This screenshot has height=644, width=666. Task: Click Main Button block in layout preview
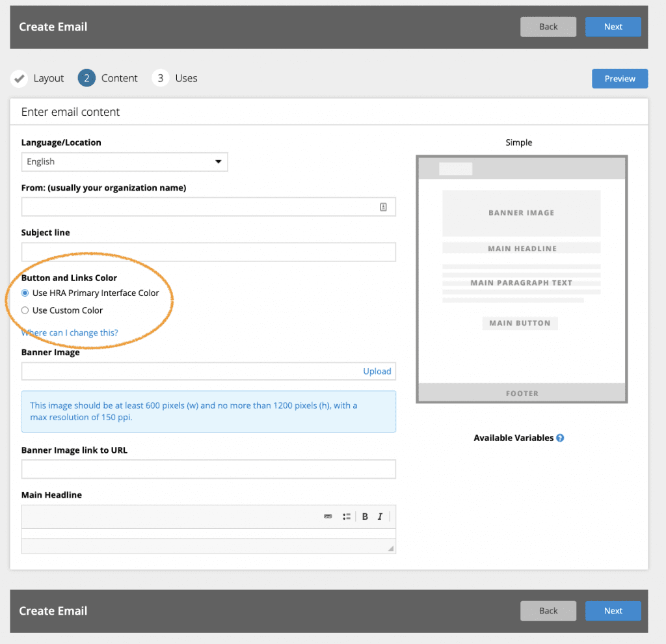point(520,323)
